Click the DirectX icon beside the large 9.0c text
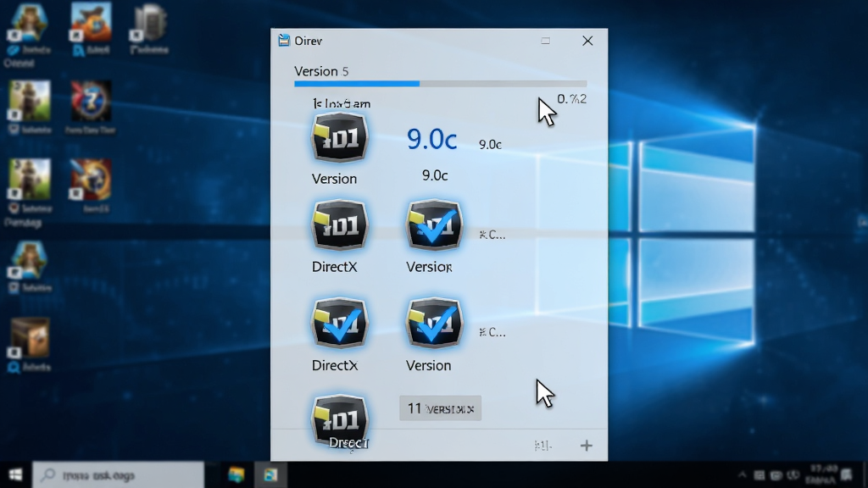The height and width of the screenshot is (488, 868). (339, 138)
